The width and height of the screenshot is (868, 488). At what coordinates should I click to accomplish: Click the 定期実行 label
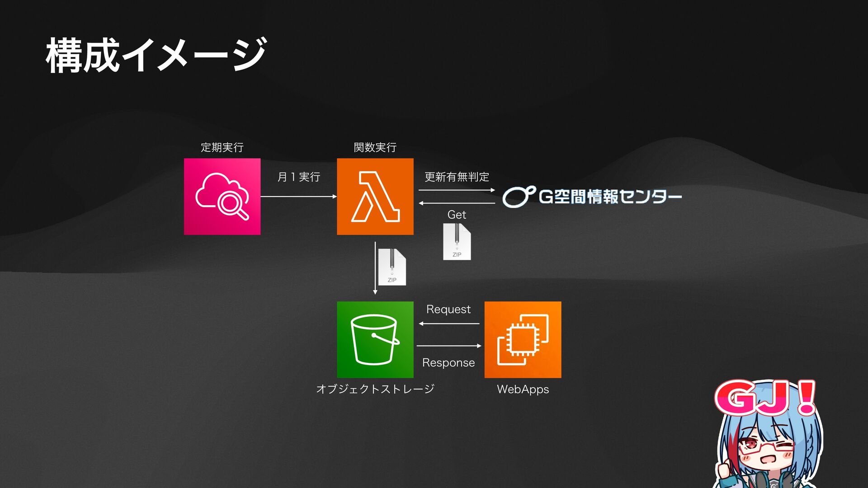click(x=222, y=147)
